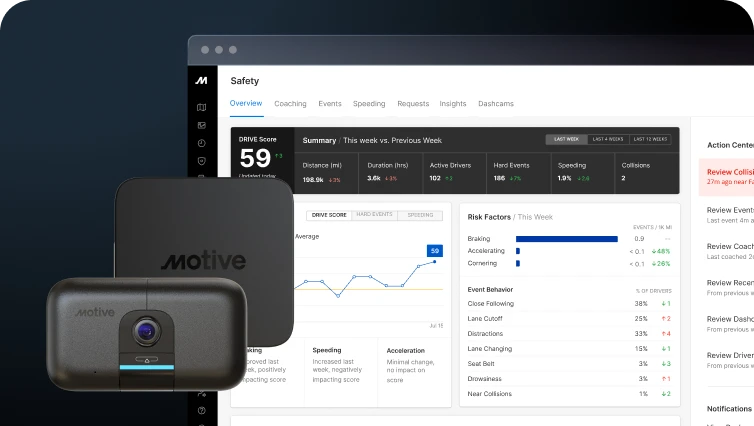Image resolution: width=754 pixels, height=426 pixels.
Task: Click the 59 data point marker on the chart
Action: (434, 251)
